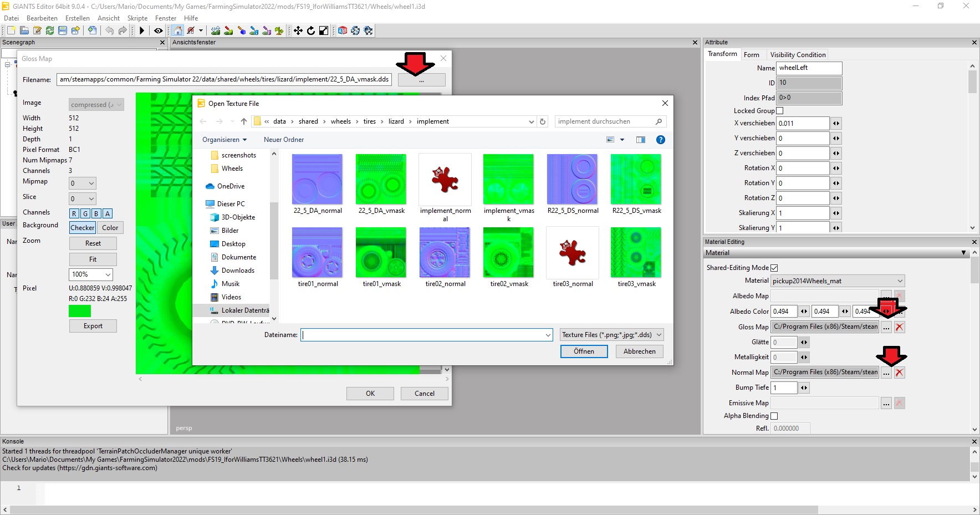Viewport: 980px width, 515px height.
Task: Click OK in Gloss Map dialog
Action: click(370, 394)
